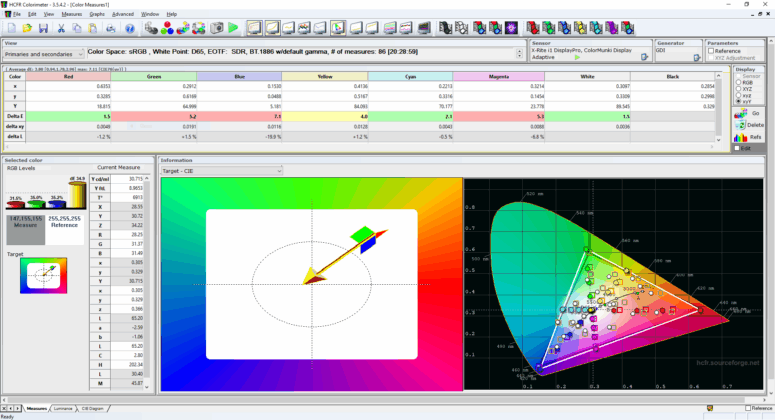Click the 255,255,255 Reference box
Image resolution: width=775 pixels, height=420 pixels.
(x=65, y=230)
